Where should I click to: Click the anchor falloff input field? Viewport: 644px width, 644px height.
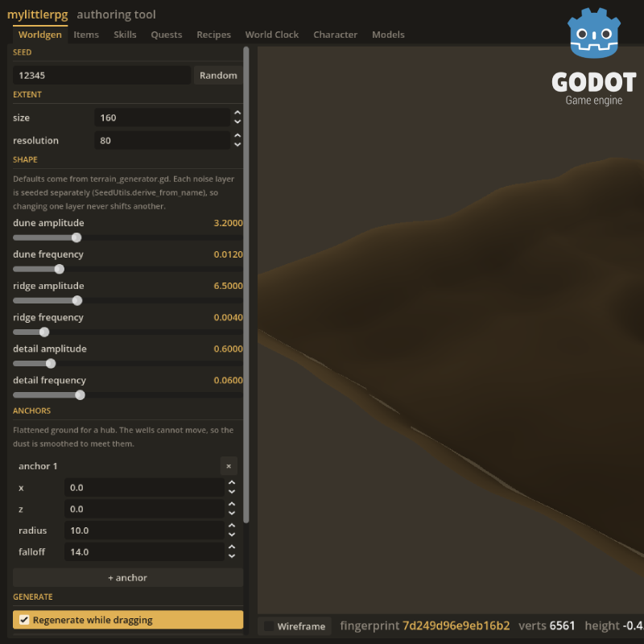click(144, 551)
